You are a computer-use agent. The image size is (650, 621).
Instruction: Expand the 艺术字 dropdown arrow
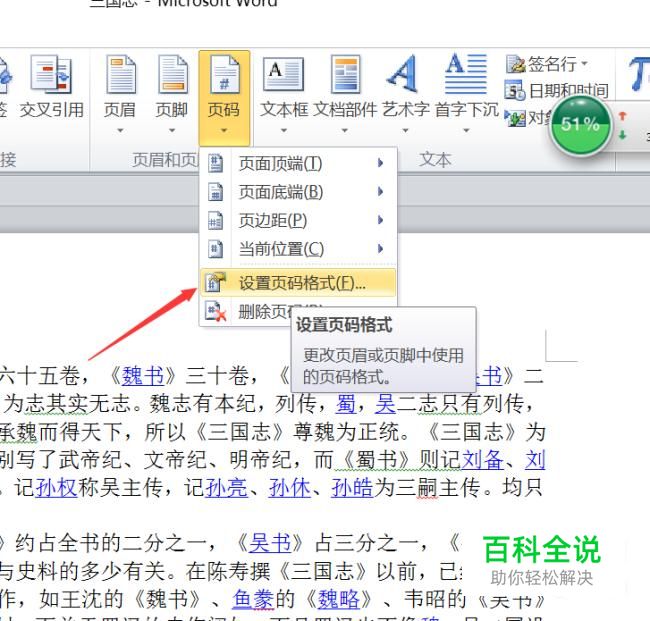(405, 130)
